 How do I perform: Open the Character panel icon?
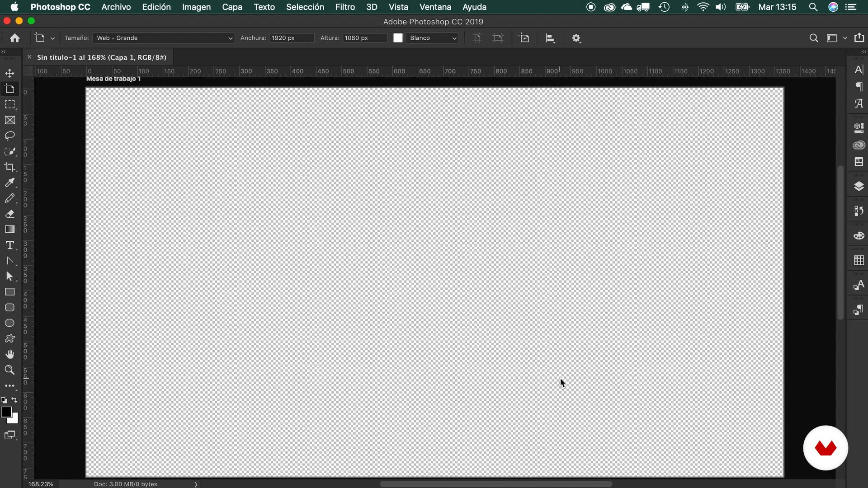point(859,70)
